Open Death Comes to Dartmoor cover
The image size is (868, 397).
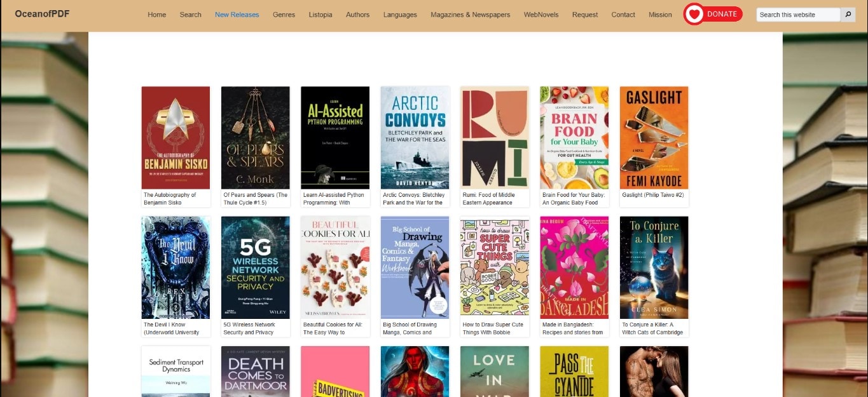pyautogui.click(x=256, y=372)
